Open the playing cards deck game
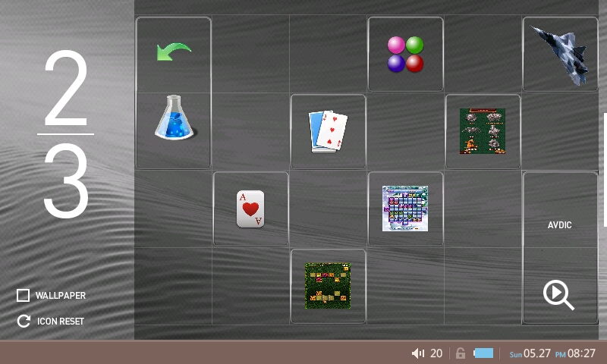This screenshot has width=607, height=364. coord(328,131)
